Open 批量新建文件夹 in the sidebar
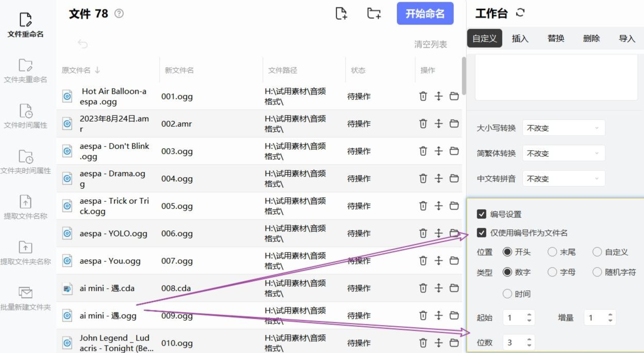 pos(25,298)
